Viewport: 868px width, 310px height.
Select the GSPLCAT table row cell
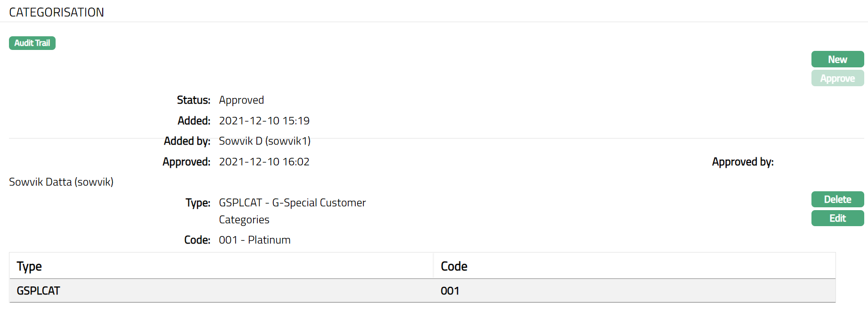pos(38,291)
